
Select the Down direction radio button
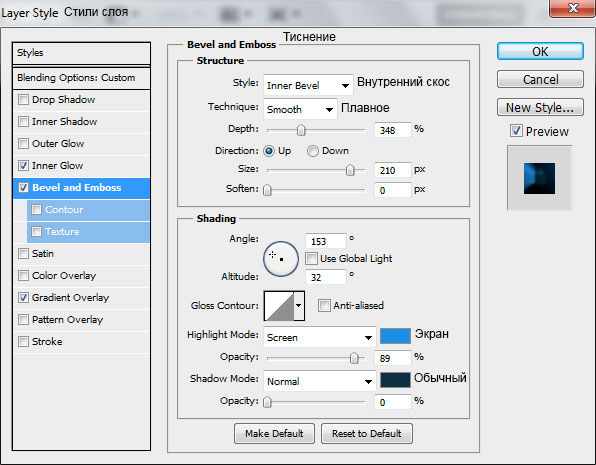point(312,151)
